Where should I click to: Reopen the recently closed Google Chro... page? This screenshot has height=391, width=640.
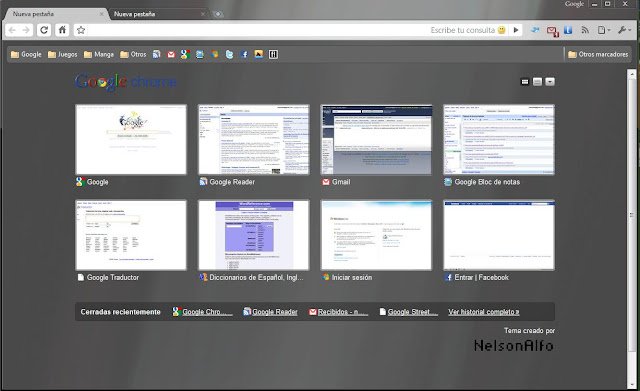(x=202, y=312)
